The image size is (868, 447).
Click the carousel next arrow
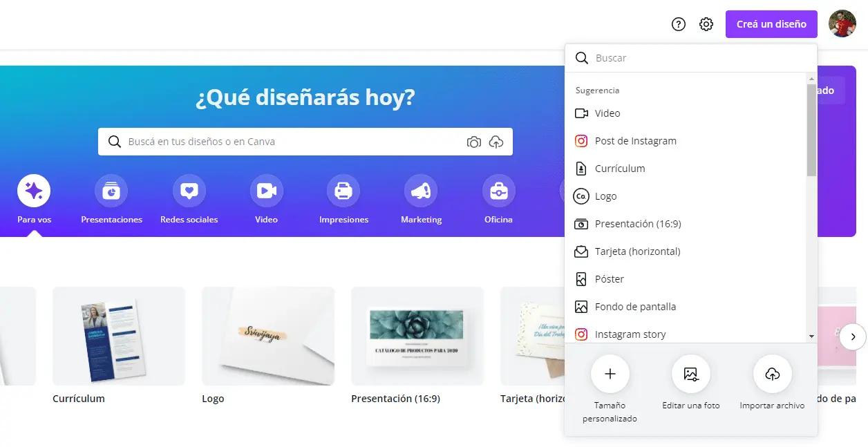click(853, 336)
